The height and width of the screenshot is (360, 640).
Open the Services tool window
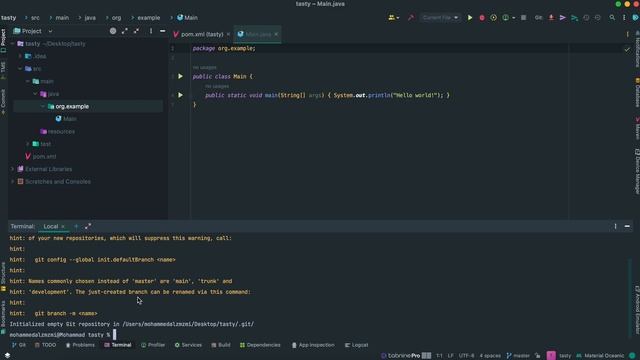[188, 345]
